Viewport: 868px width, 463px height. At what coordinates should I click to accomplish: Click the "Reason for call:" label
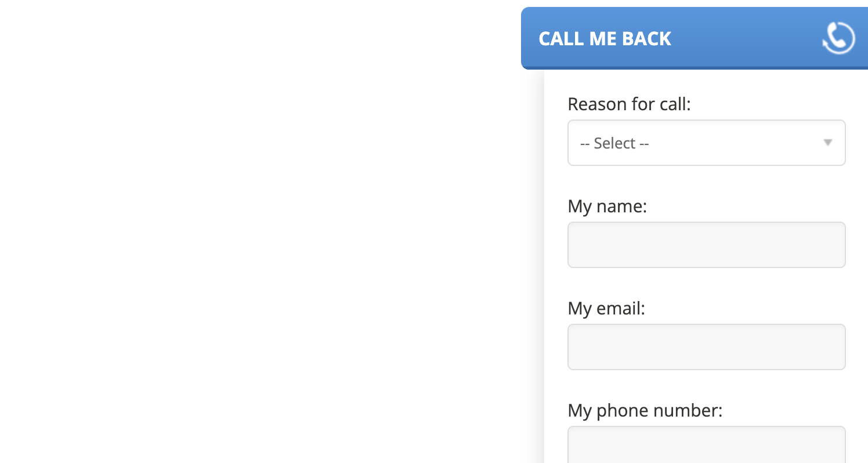(629, 104)
